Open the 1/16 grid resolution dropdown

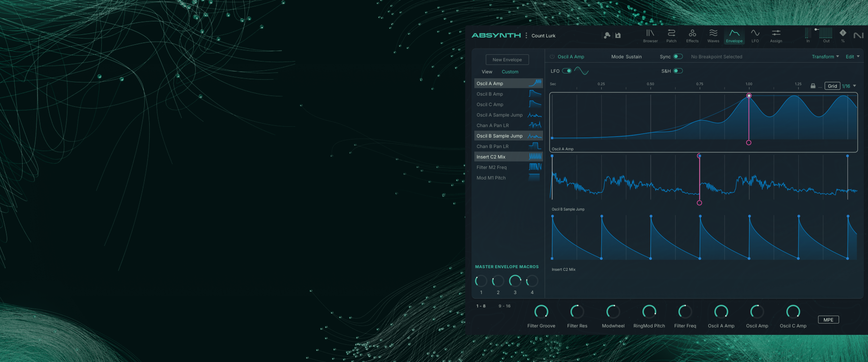tap(849, 86)
